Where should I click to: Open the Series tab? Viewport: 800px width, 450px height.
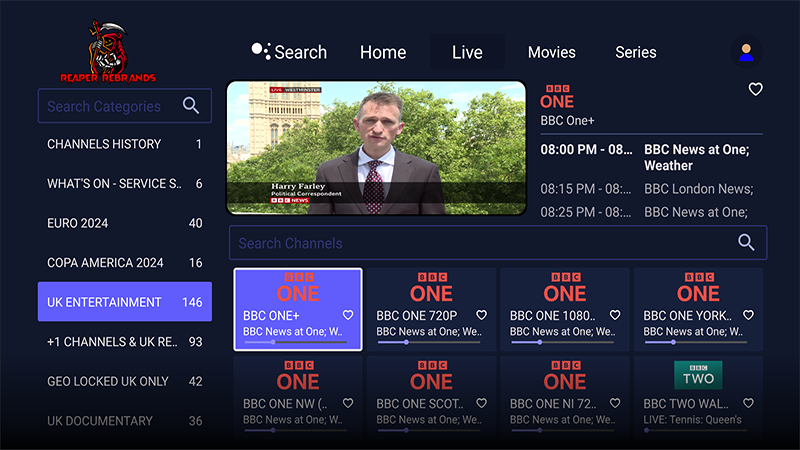click(636, 52)
